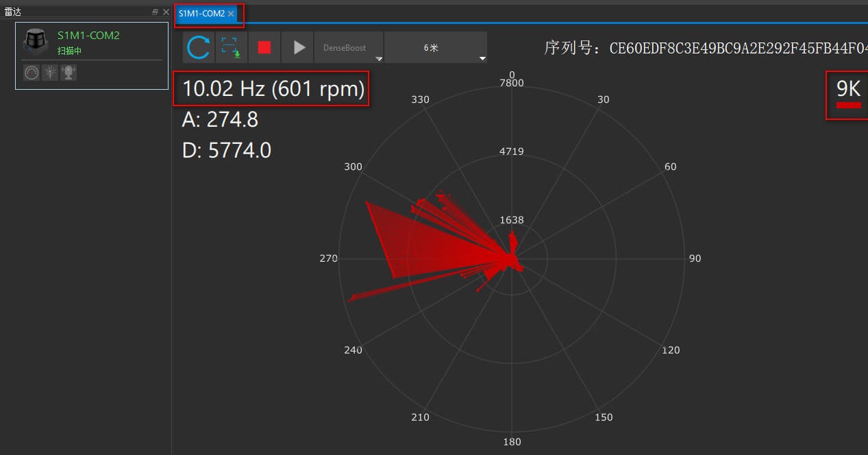Click the 10.02 Hz (601 rpm) frequency readout
Viewport: 868px width, 455px height.
point(273,88)
